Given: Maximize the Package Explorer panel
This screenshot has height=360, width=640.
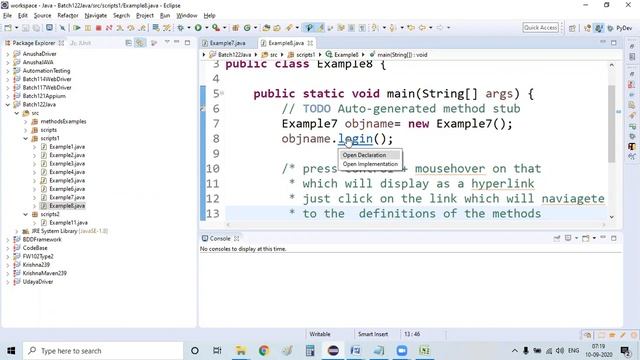Looking at the screenshot, I should [187, 42].
